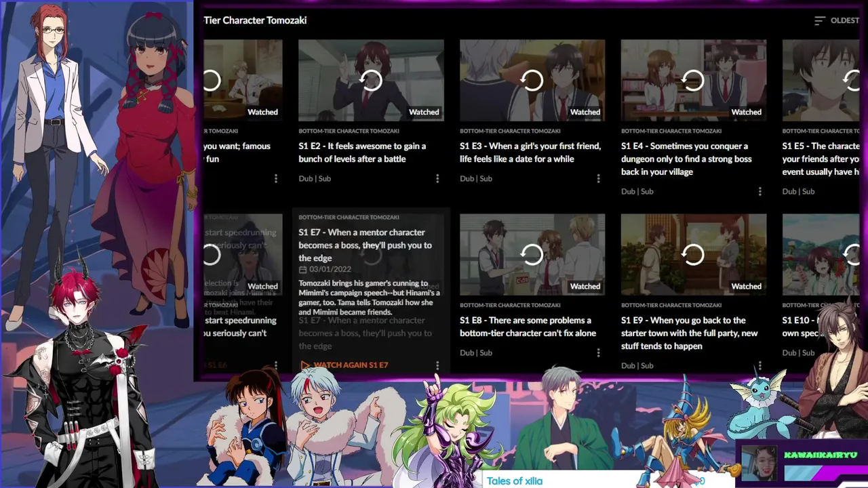This screenshot has width=868, height=488.
Task: Open the partially visible S1 E5 thumbnail
Action: (x=821, y=80)
